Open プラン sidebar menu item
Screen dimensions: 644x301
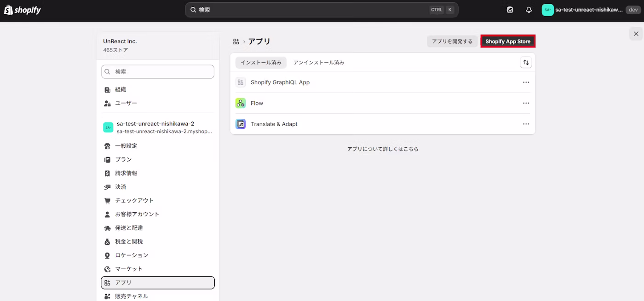(158, 160)
